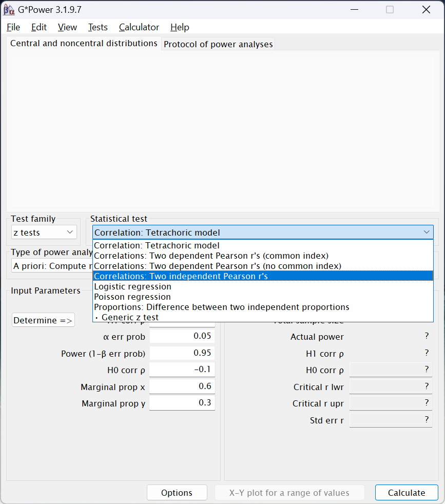Screen dimensions: 445x504
Task: Select Poisson regression test option
Action: [x=263, y=297]
